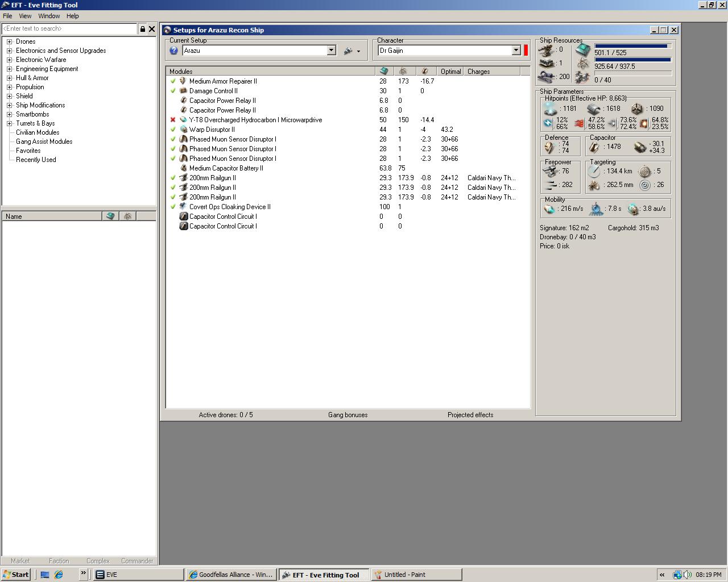This screenshot has width=728, height=582.
Task: Click the targeting range icon showing 134.4 km
Action: (594, 171)
